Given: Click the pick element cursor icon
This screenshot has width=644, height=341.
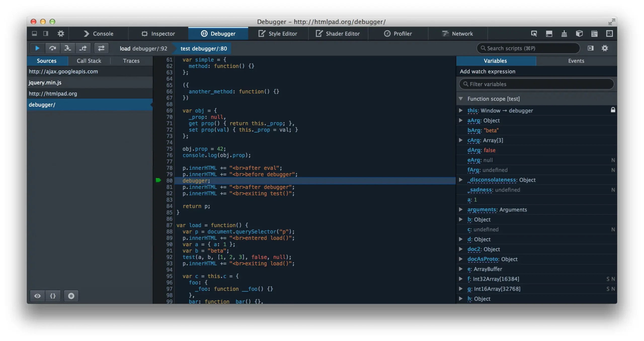Looking at the screenshot, I should click(534, 33).
